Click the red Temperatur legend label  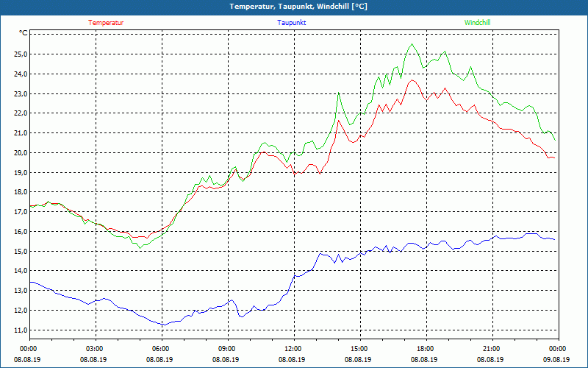point(106,23)
